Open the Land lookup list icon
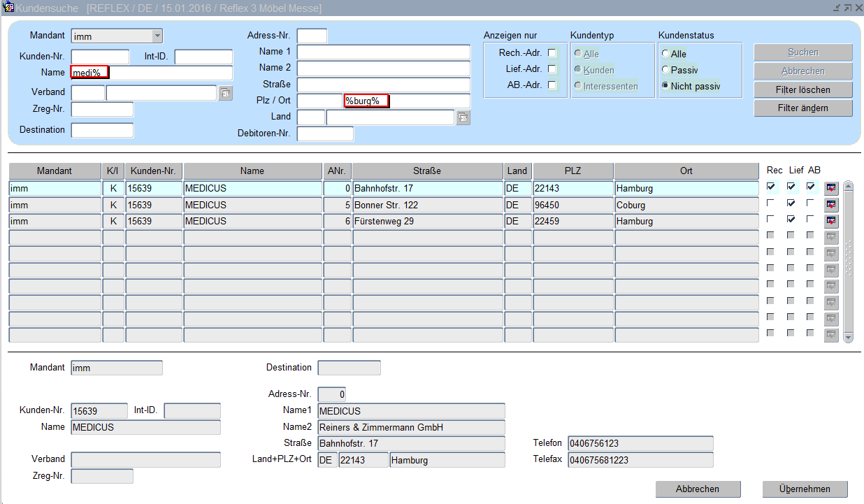864x504 pixels. [463, 118]
